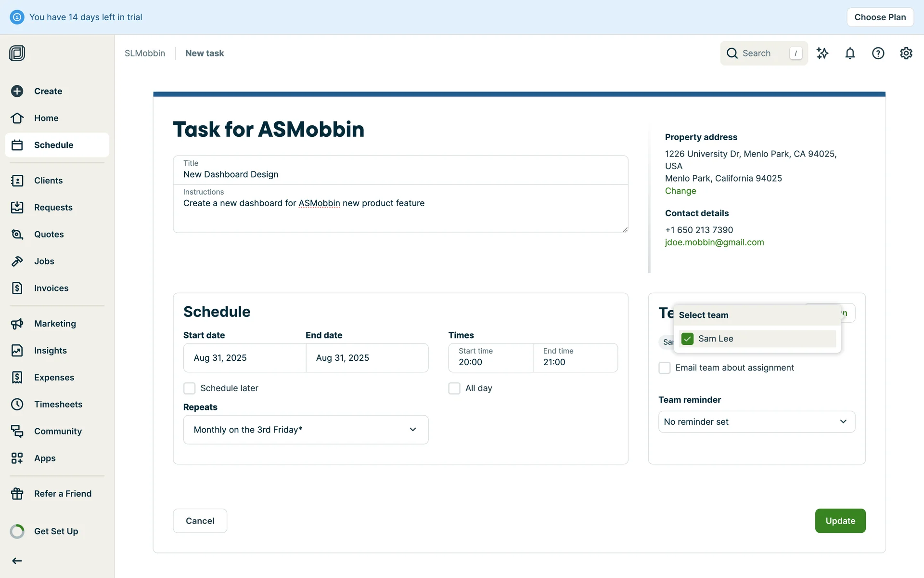Click the app logo at top left
924x578 pixels.
click(17, 53)
